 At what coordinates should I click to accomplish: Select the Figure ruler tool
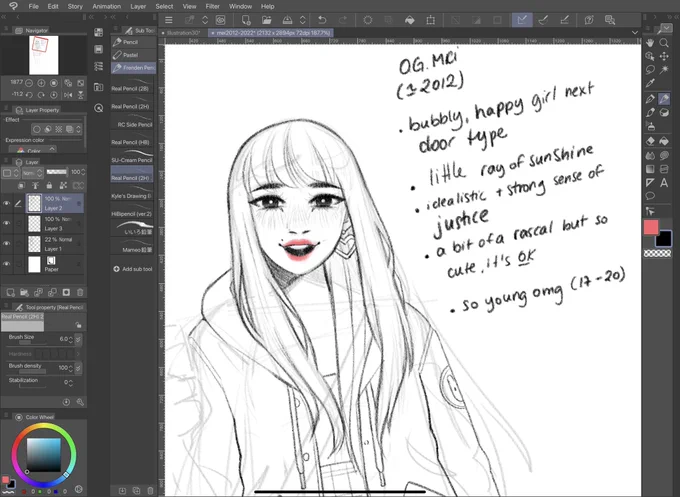[x=650, y=183]
